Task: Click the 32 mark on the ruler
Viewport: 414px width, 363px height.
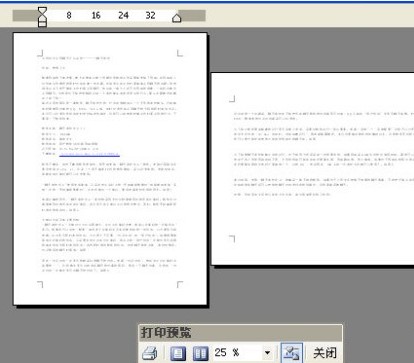Action: 150,15
